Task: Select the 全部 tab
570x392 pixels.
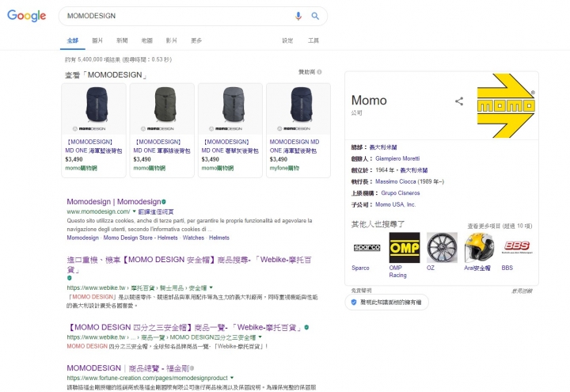Action: tap(72, 40)
